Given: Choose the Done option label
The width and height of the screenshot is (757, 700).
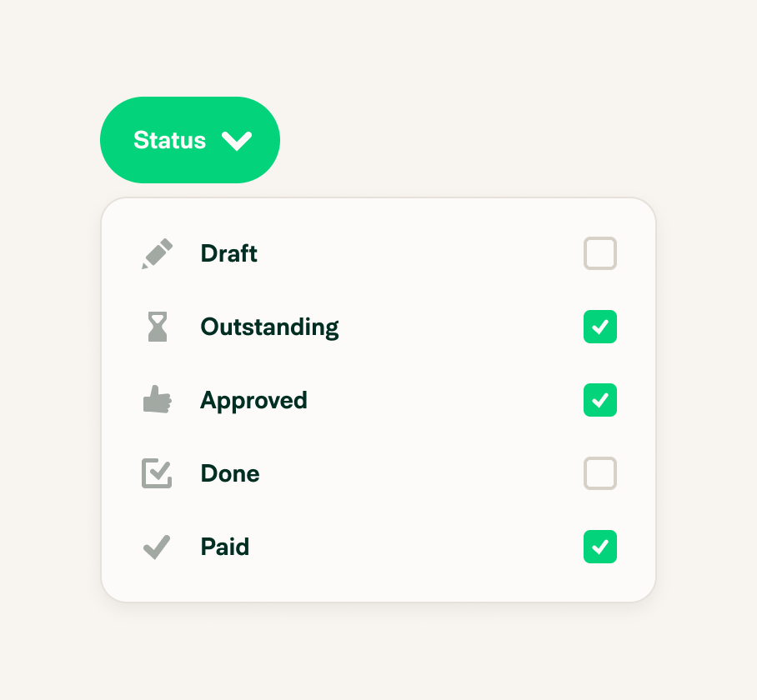Looking at the screenshot, I should click(x=230, y=473).
